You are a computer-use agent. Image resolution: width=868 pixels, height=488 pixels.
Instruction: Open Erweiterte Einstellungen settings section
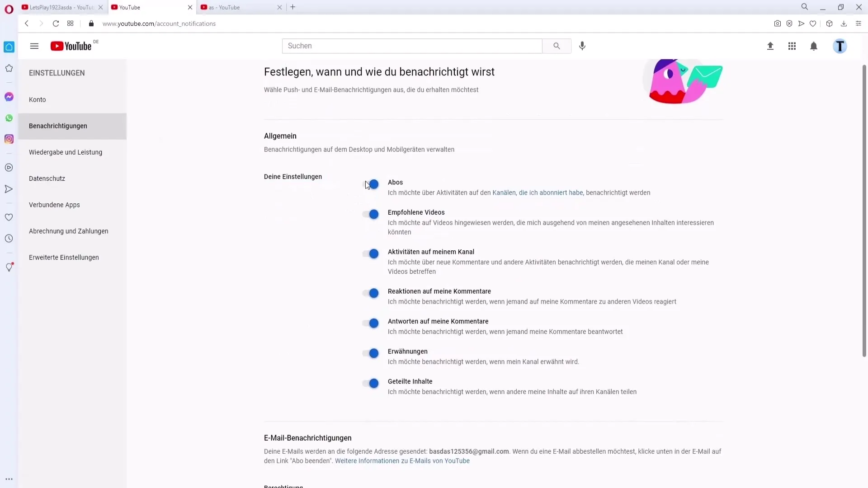point(64,258)
